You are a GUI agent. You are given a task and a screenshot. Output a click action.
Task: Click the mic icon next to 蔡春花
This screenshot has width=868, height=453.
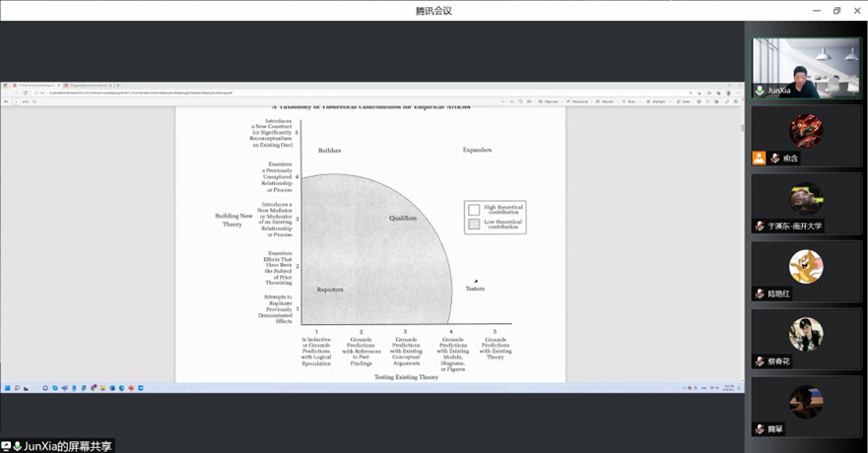[x=760, y=361]
